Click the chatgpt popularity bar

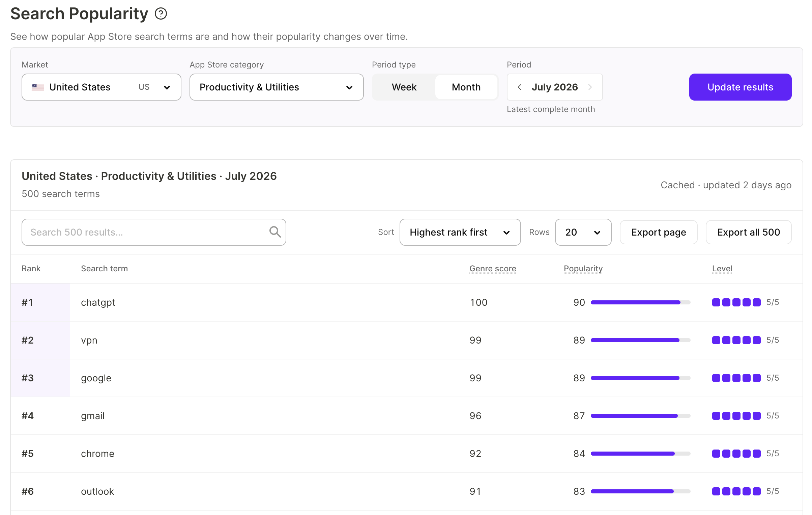[640, 302]
